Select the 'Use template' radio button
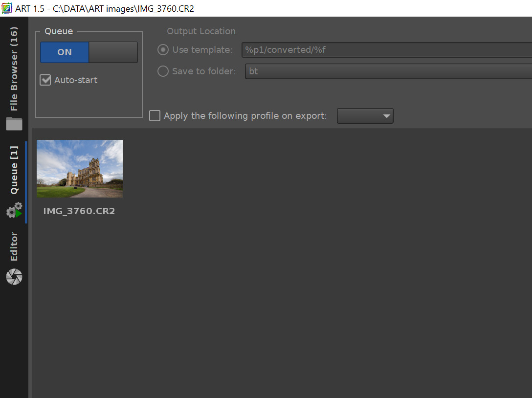Viewport: 532px width, 398px height. pyautogui.click(x=163, y=50)
